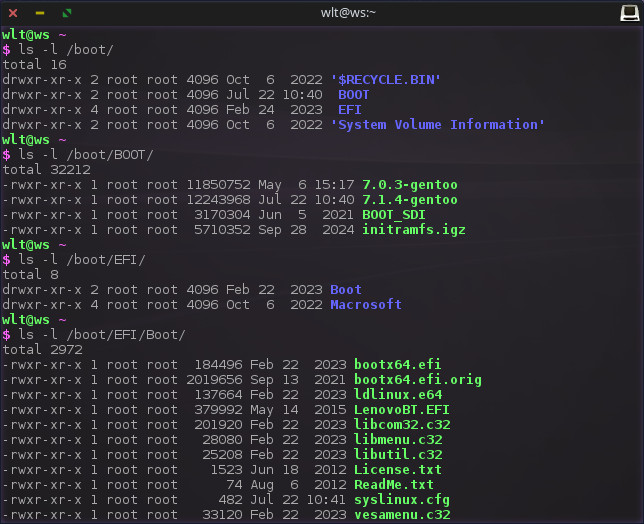Click the initramfs.igz file name
Viewport: 644px width, 524px height.
[x=414, y=230]
